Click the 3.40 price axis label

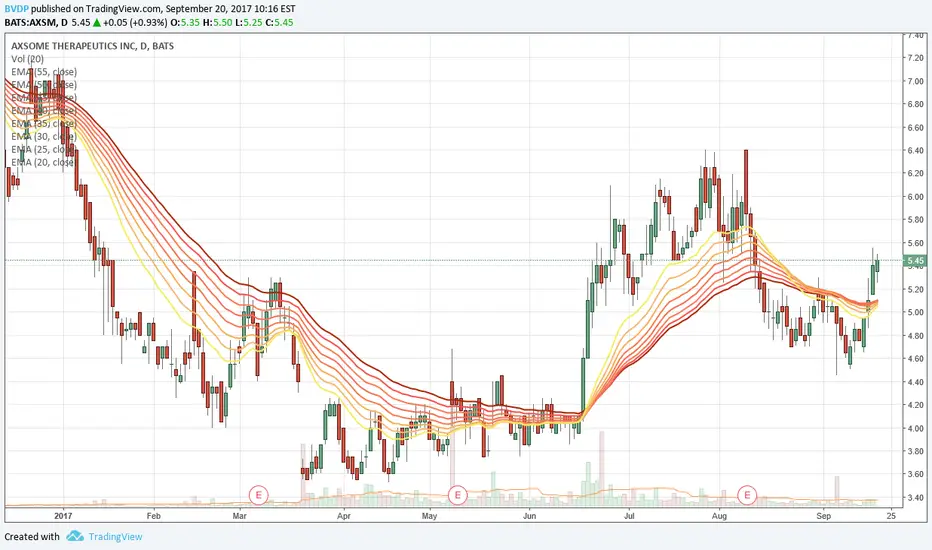pyautogui.click(x=915, y=498)
